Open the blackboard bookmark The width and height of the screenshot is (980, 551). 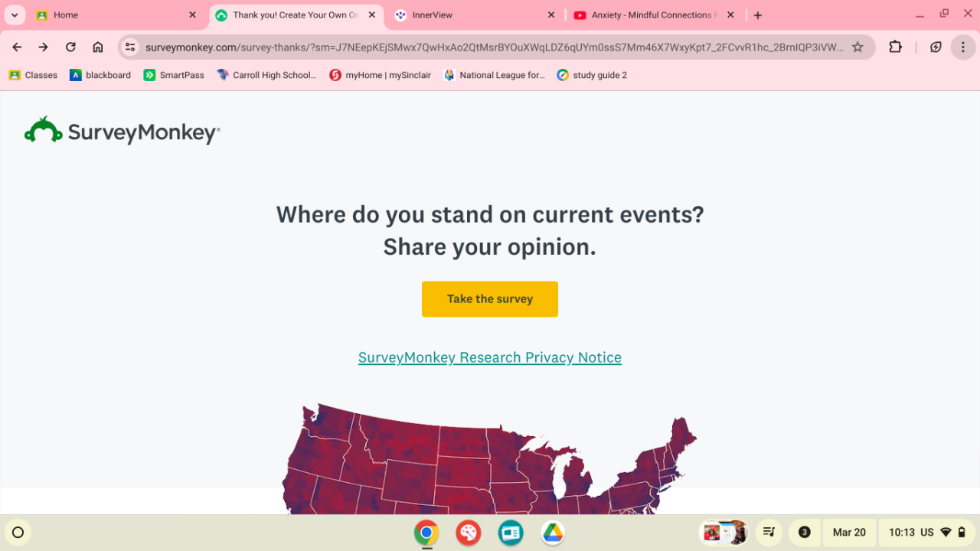click(100, 75)
